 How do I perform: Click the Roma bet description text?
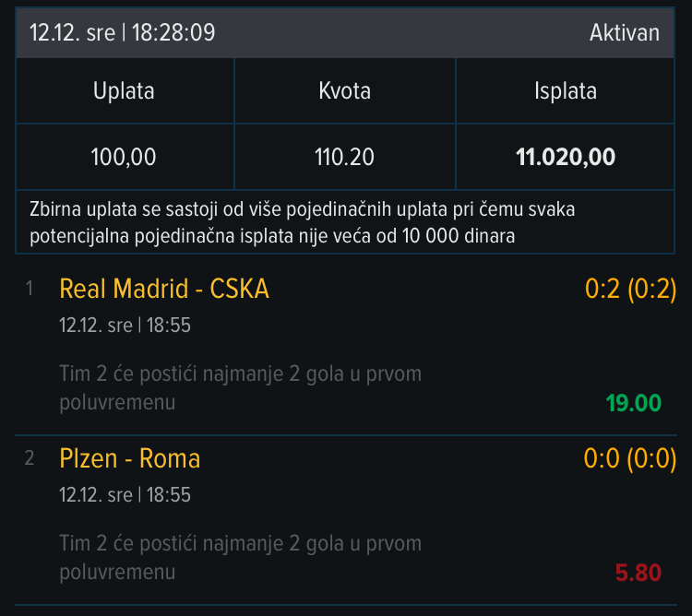click(240, 557)
